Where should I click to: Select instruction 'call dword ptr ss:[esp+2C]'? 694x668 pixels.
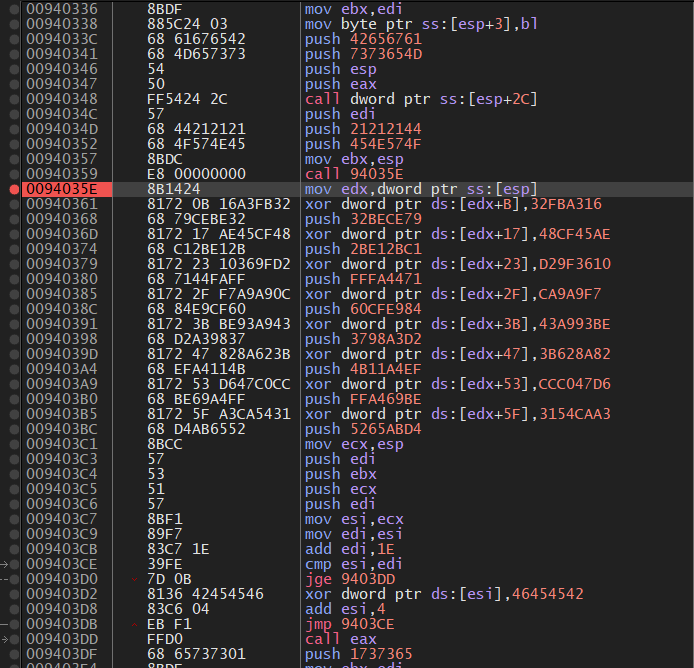click(421, 99)
